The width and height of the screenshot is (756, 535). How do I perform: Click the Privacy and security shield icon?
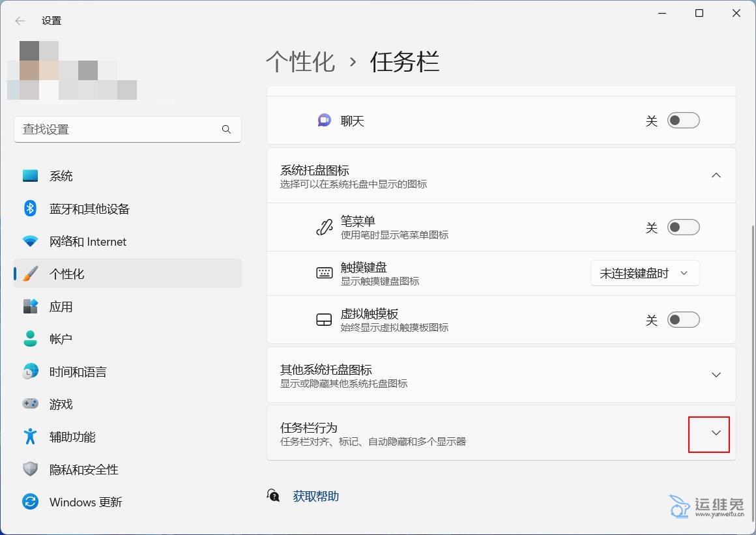pyautogui.click(x=30, y=469)
